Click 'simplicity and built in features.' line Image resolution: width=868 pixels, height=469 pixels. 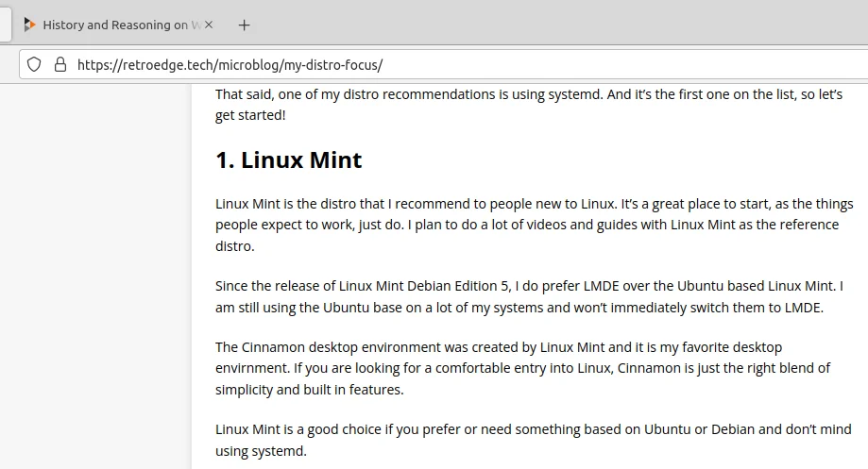310,390
